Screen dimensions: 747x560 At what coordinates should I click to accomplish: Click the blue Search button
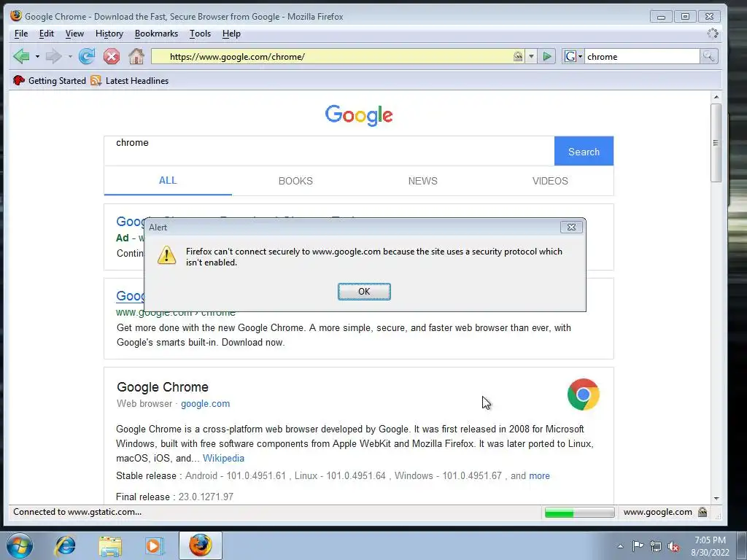[584, 152]
